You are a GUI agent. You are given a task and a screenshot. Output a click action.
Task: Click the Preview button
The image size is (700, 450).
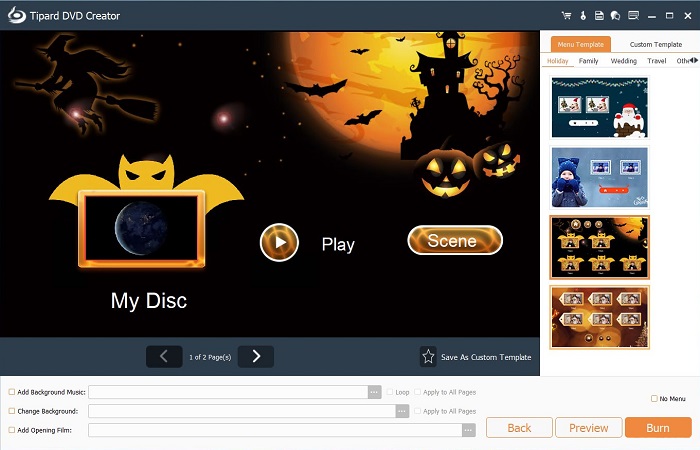tap(588, 428)
